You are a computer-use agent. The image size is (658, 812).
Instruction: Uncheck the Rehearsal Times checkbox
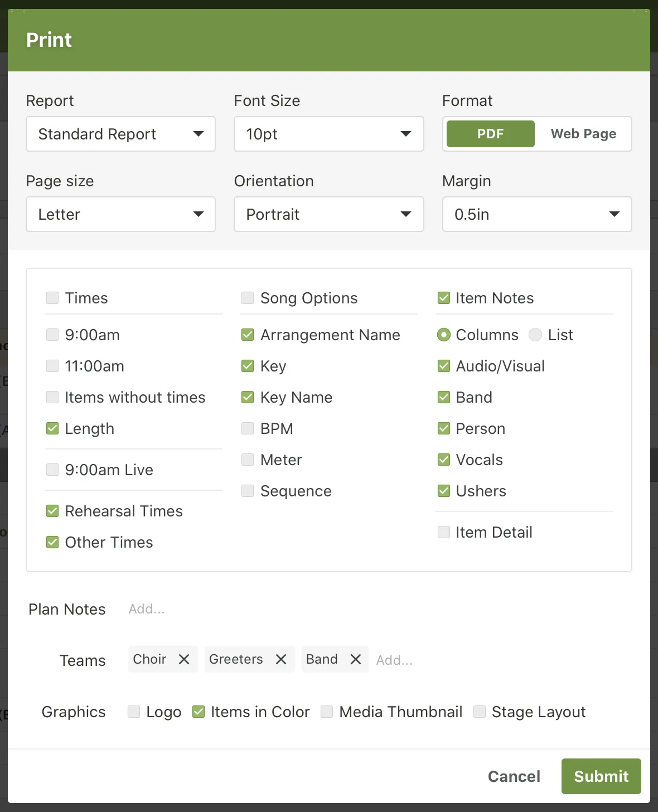(x=52, y=511)
